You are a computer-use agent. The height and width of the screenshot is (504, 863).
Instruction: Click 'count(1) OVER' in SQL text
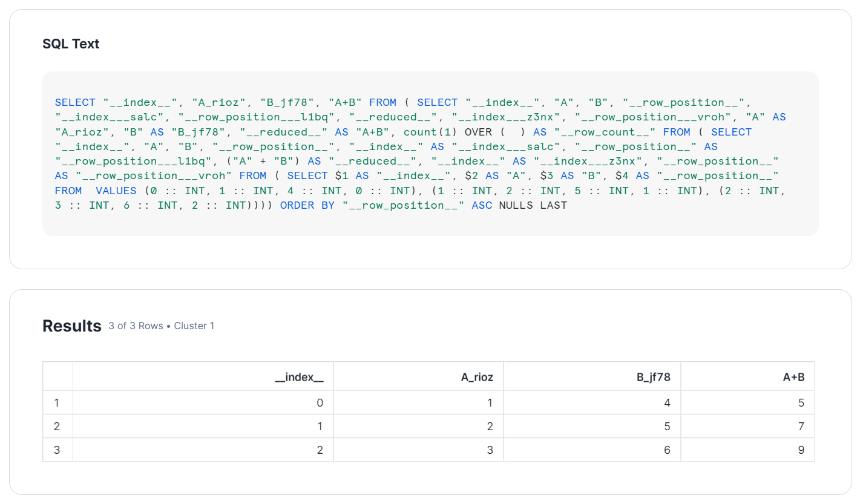[x=448, y=132]
